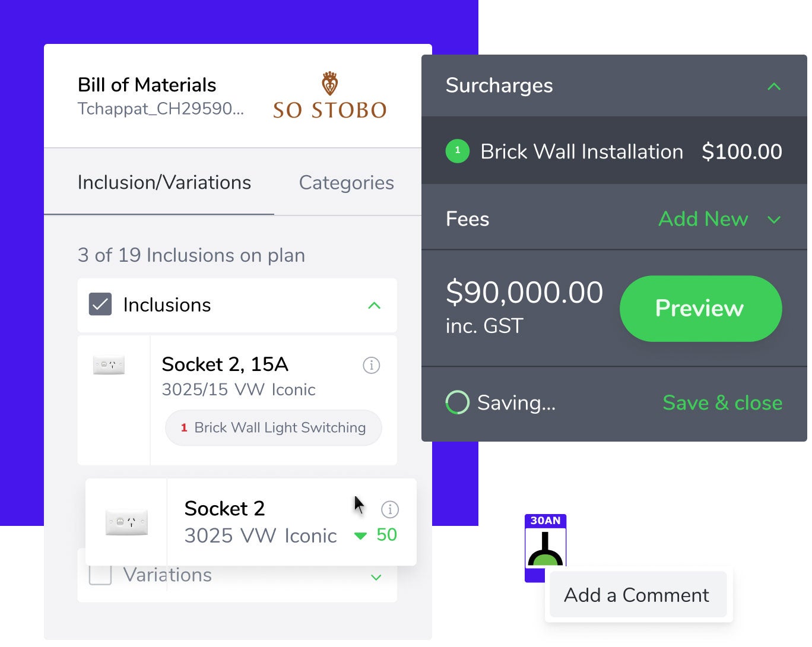812x647 pixels.
Task: Click the Saving spinner indicator
Action: coord(458,402)
